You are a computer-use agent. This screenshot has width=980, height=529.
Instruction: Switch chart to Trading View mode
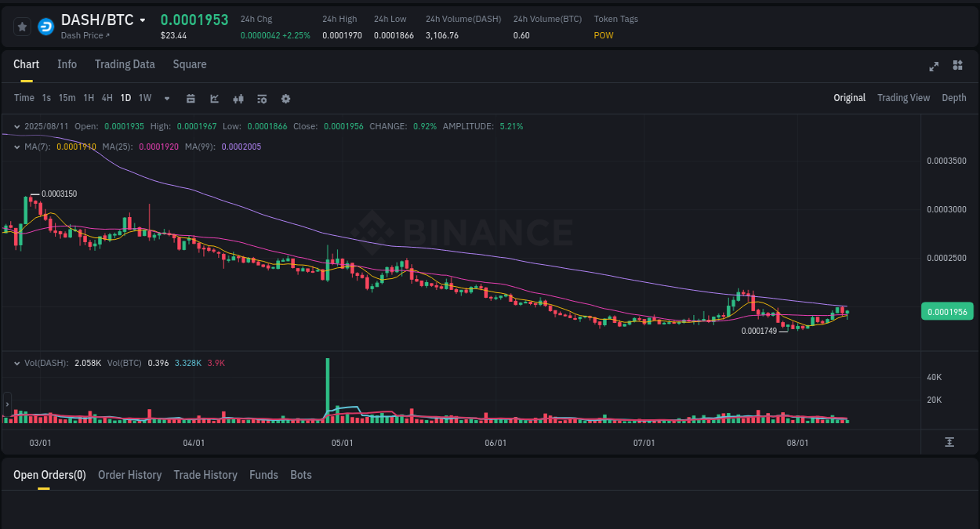click(903, 98)
